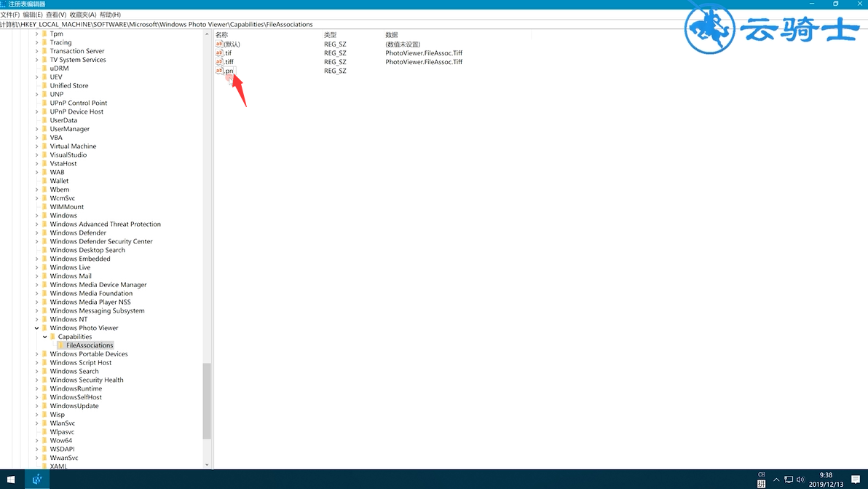Select the UserManager key

[70, 129]
